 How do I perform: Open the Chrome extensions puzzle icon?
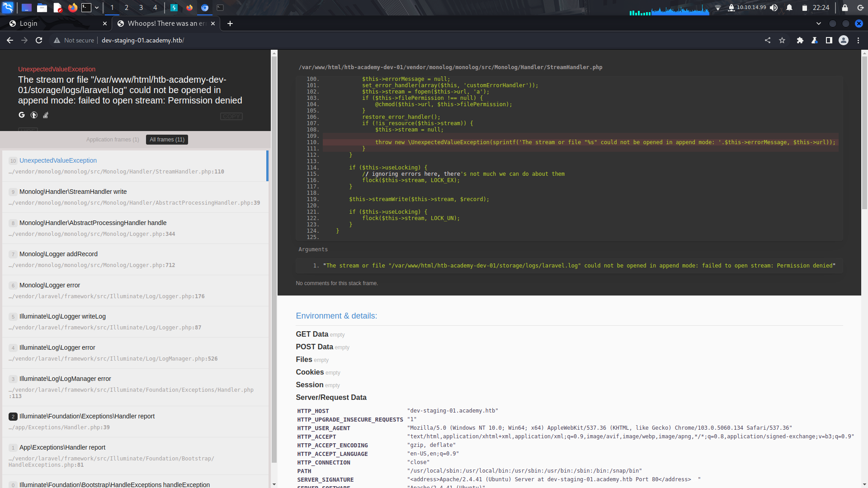(800, 40)
